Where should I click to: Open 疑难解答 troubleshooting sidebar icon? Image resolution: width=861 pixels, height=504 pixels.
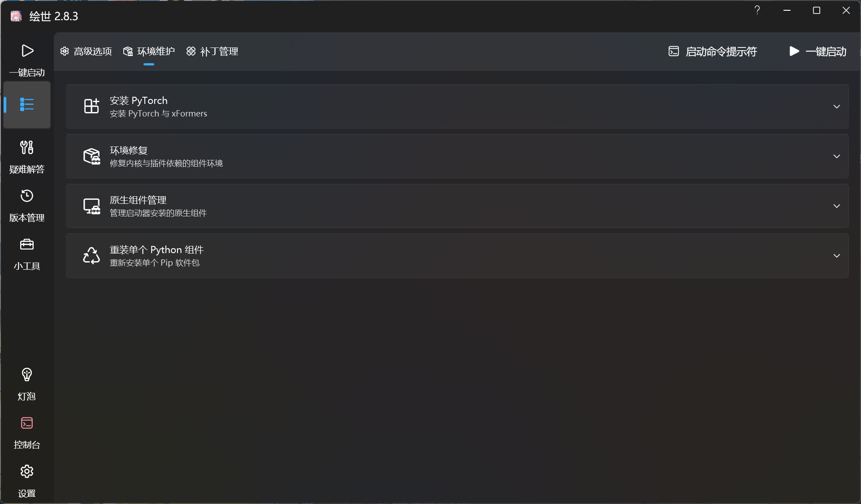(27, 156)
